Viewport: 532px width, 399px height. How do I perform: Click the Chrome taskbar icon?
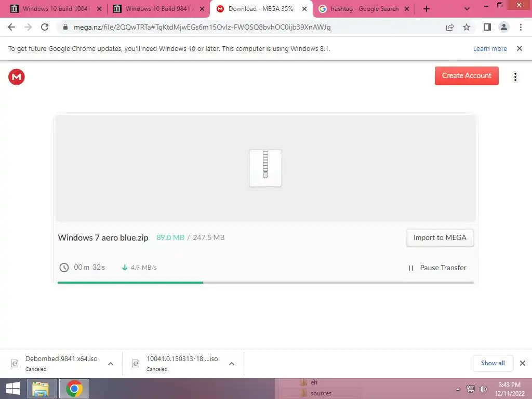click(x=74, y=389)
